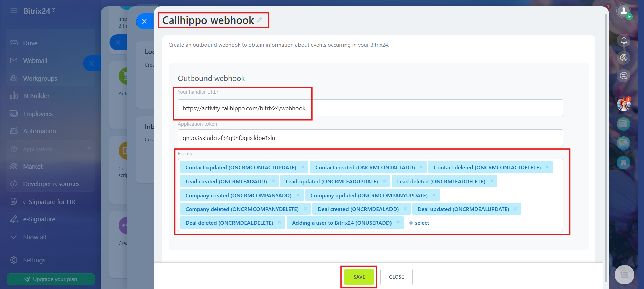Open Developer resources in the sidebar

point(50,184)
